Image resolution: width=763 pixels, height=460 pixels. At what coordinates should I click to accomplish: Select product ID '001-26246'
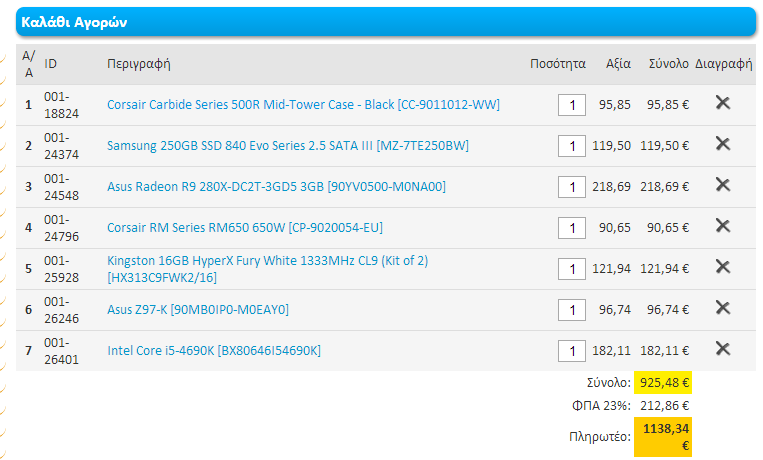coord(61,310)
